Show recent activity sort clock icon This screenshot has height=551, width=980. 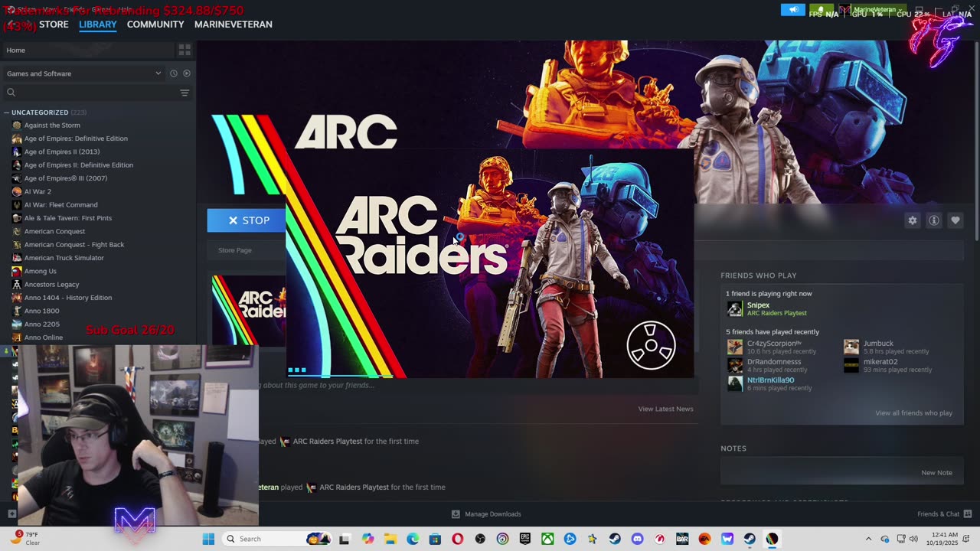[x=174, y=73]
